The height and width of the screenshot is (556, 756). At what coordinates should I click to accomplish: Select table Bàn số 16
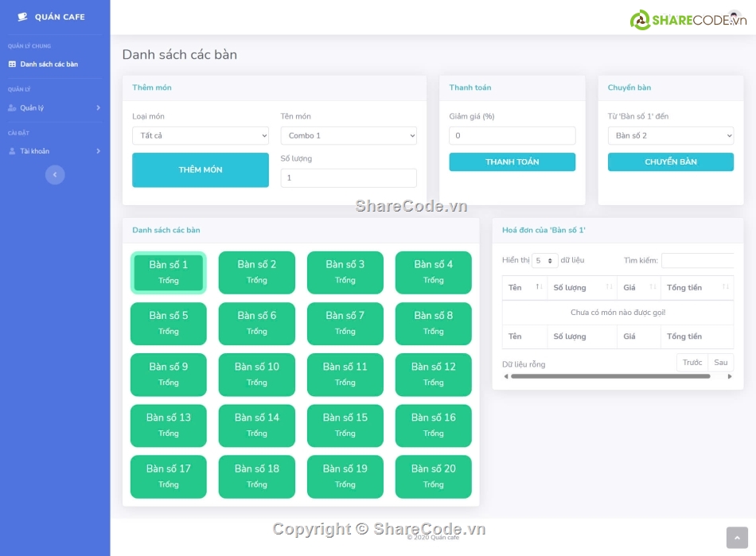434,426
